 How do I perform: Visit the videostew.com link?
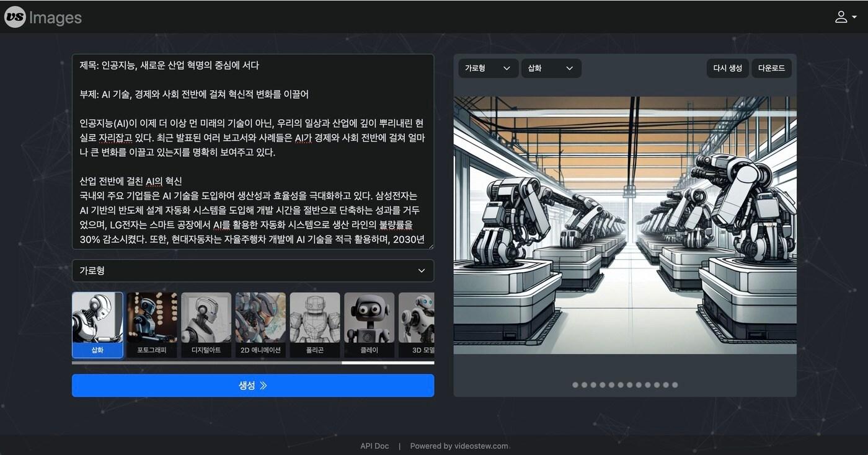click(482, 446)
